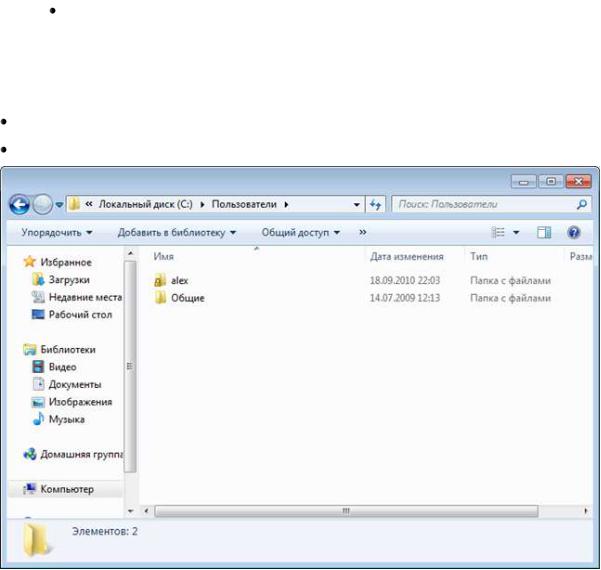Screen dimensions: 601x570
Task: Select the Общие folder name
Action: click(x=187, y=298)
